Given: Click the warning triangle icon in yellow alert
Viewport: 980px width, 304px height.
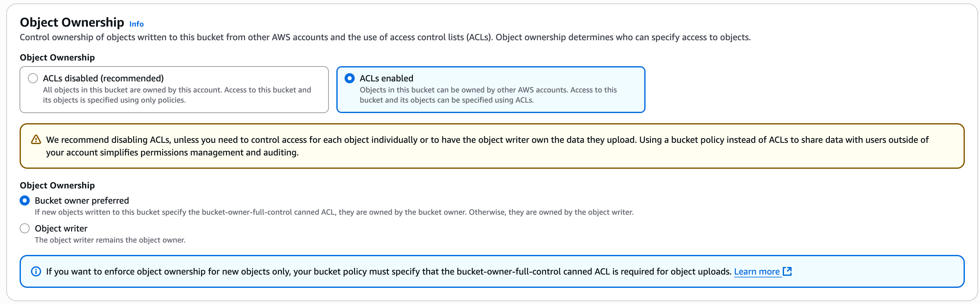Looking at the screenshot, I should (36, 140).
